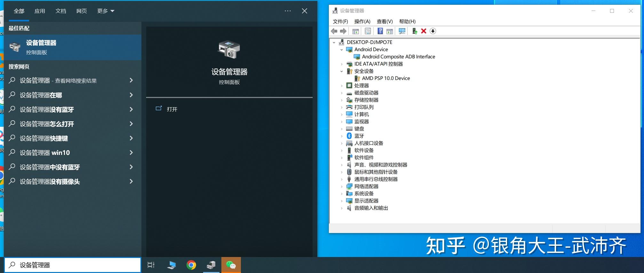Toggle the console tree pane toolbar icon

click(355, 31)
